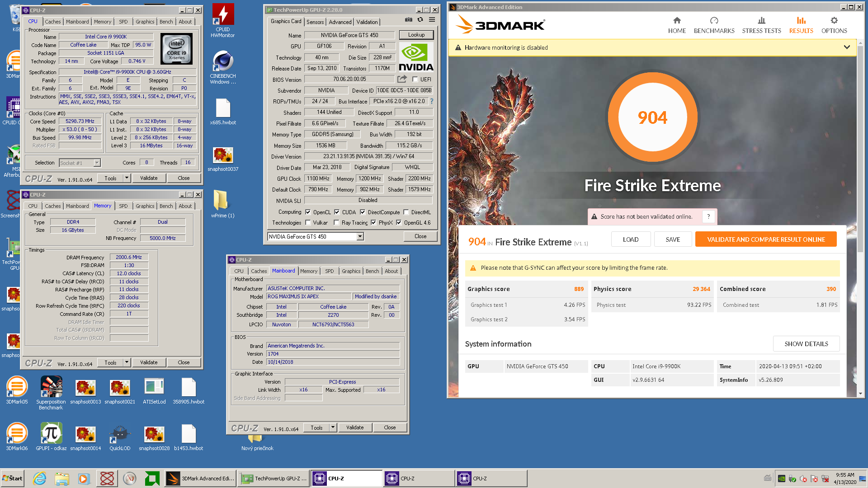Select the QuickLOD desktop icon
Viewport: 868px width, 488px height.
(x=120, y=437)
